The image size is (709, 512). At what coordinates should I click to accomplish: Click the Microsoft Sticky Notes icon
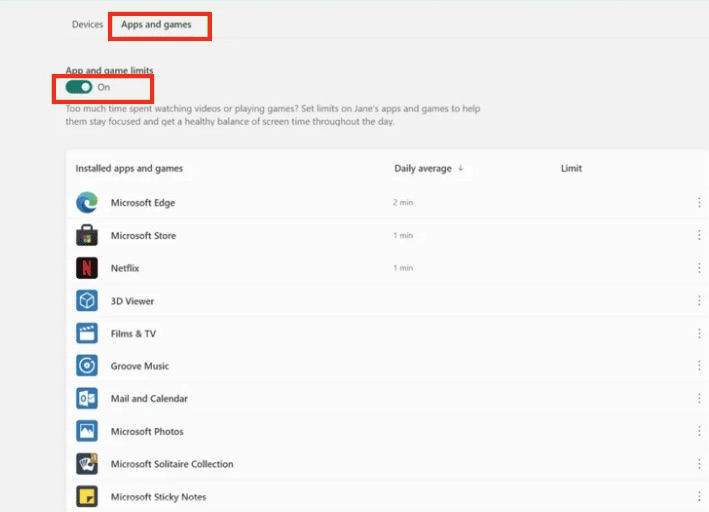coord(87,497)
